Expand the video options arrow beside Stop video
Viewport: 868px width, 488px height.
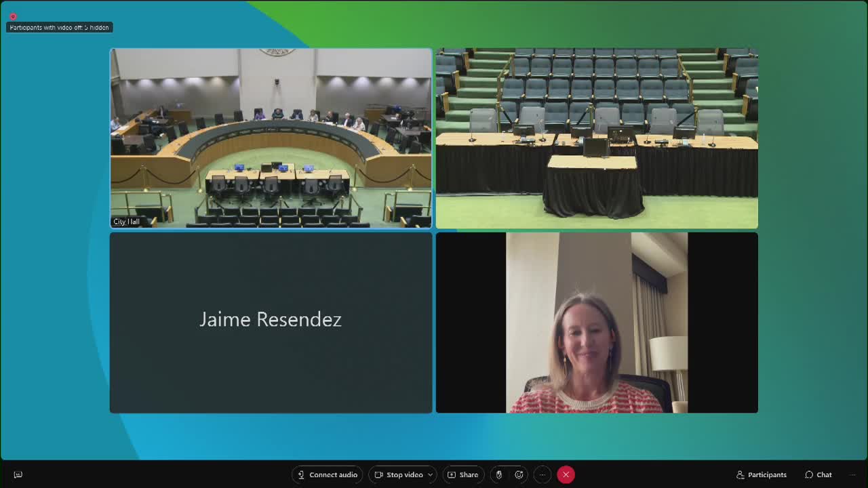[x=430, y=475]
